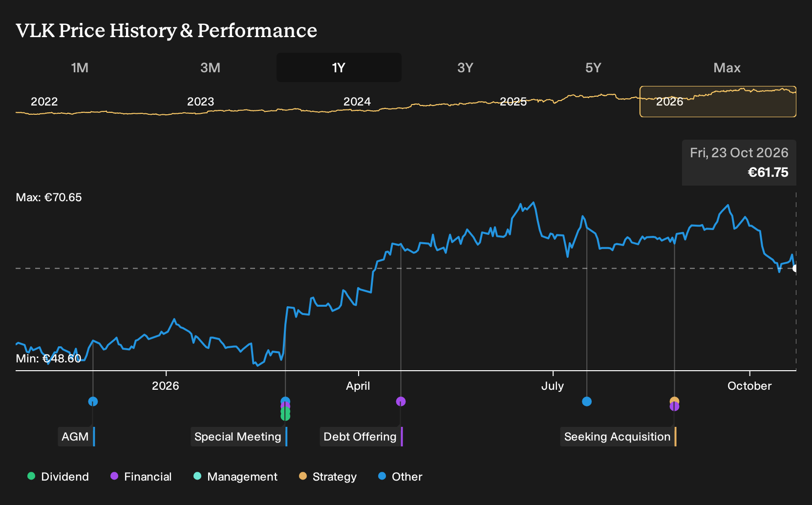This screenshot has width=812, height=505.
Task: Click the 2022 label in overview timeline
Action: (x=44, y=102)
